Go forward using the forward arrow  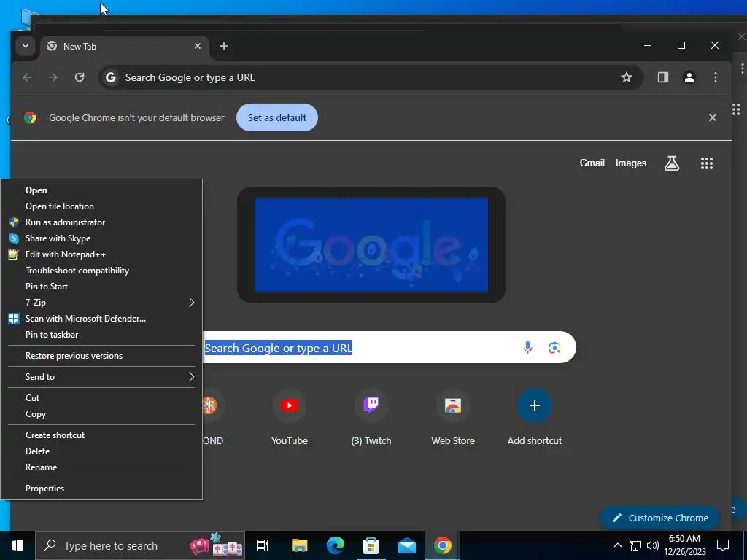pos(53,77)
